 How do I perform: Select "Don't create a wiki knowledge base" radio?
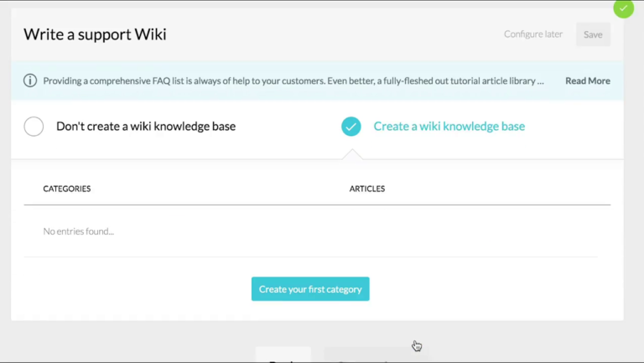34,127
